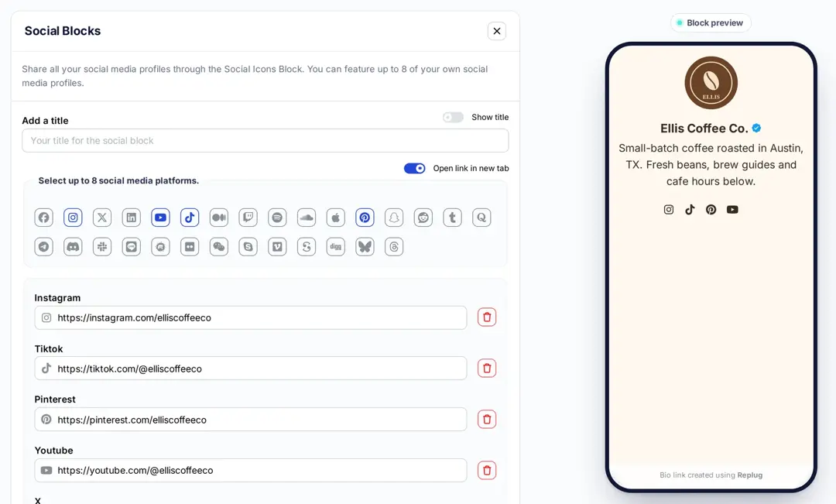Enable the Show title toggle
Screen dimensions: 836x504
(453, 118)
